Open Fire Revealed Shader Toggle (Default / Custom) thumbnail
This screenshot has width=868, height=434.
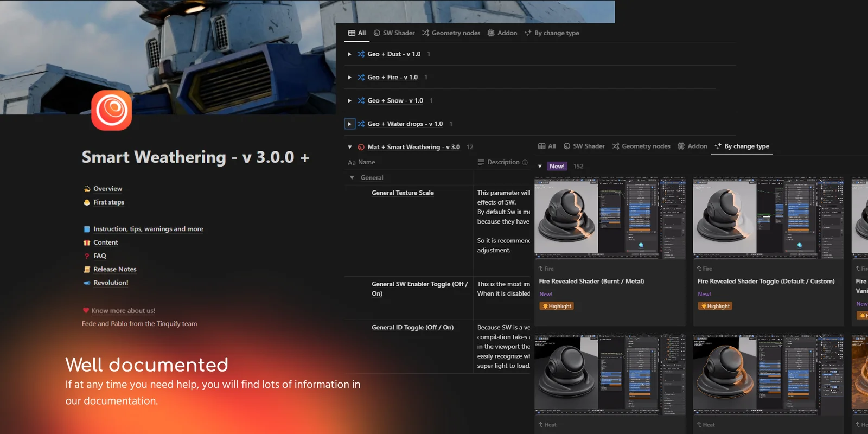768,218
